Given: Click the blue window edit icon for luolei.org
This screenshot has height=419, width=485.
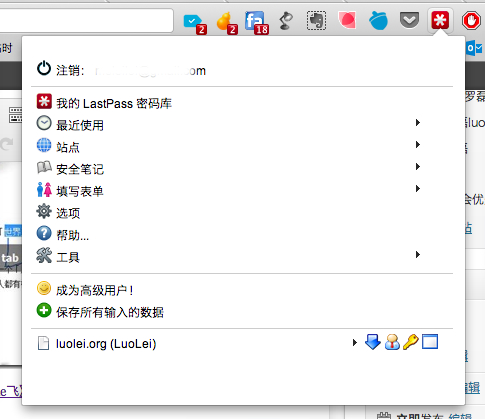Looking at the screenshot, I should [x=430, y=342].
